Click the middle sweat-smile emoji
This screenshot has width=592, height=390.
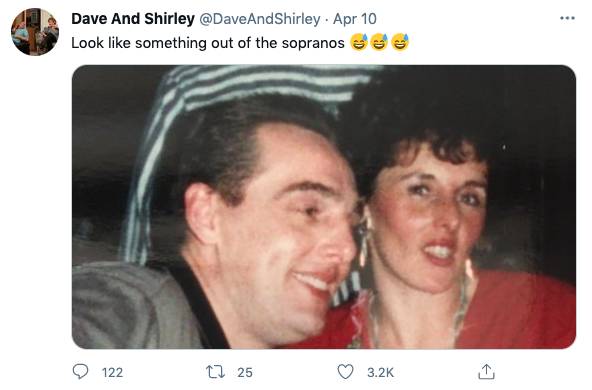[x=379, y=42]
